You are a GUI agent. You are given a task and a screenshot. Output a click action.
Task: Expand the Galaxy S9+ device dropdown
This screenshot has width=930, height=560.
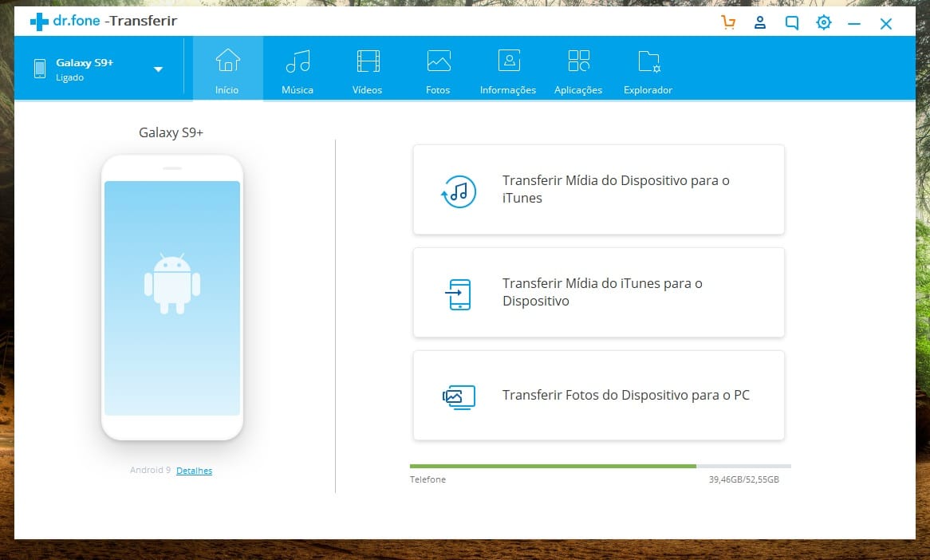158,69
